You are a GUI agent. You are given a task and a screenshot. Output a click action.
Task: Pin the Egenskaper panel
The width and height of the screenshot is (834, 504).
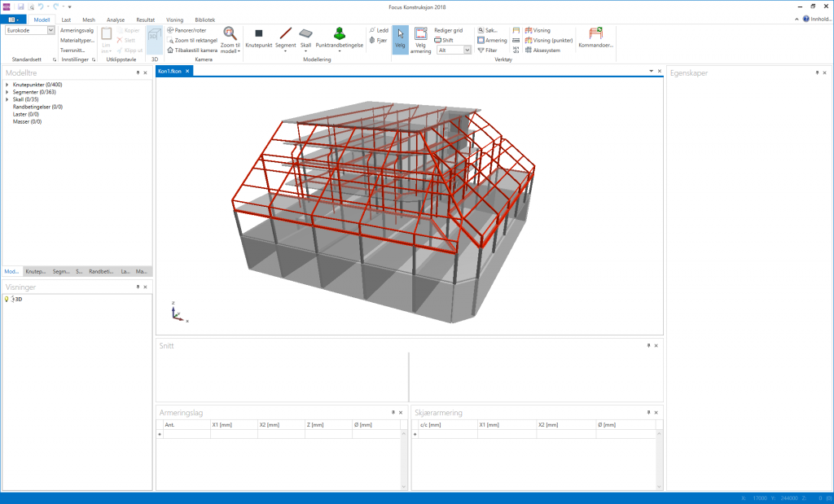tap(817, 72)
